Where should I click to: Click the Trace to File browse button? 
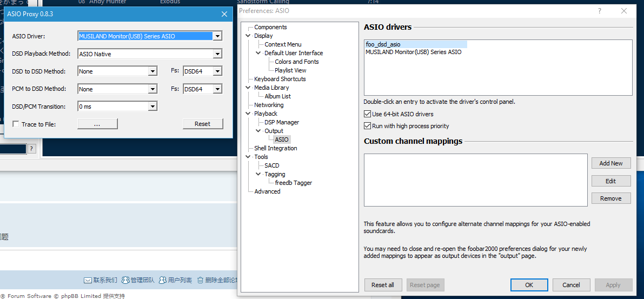click(x=97, y=124)
